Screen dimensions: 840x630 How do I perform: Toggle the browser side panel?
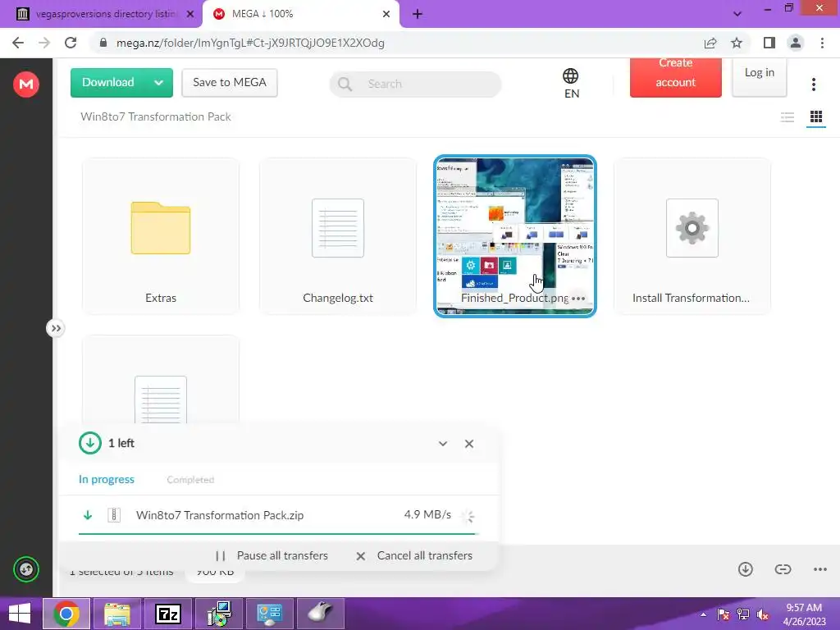coord(769,43)
